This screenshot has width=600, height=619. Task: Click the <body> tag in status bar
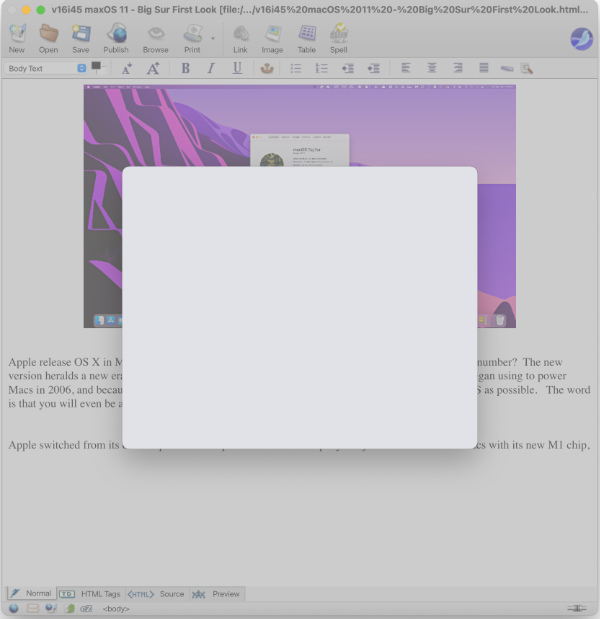pyautogui.click(x=115, y=608)
